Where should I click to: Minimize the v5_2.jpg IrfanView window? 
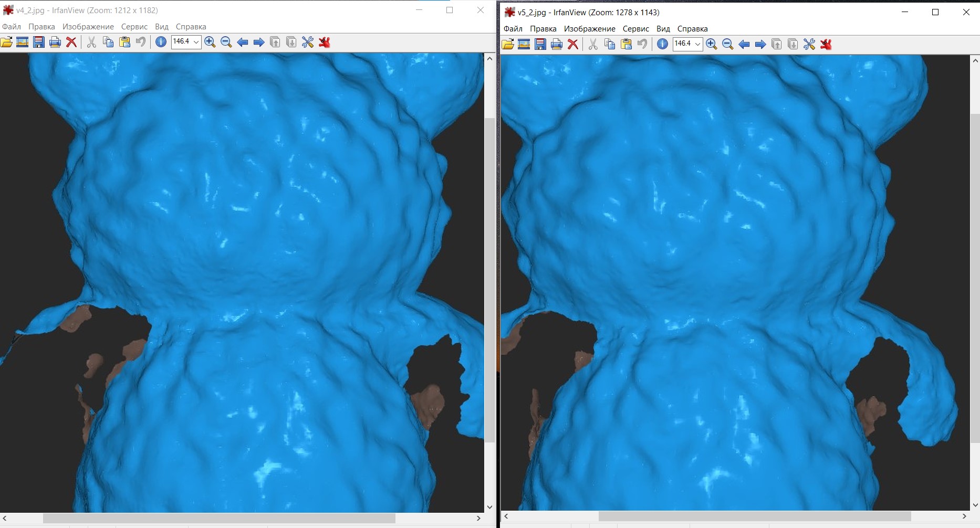(x=905, y=12)
